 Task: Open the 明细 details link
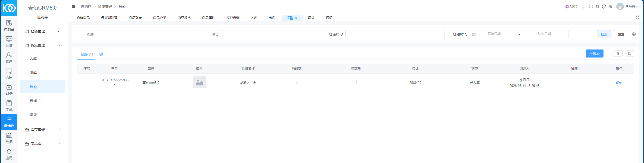tap(619, 83)
